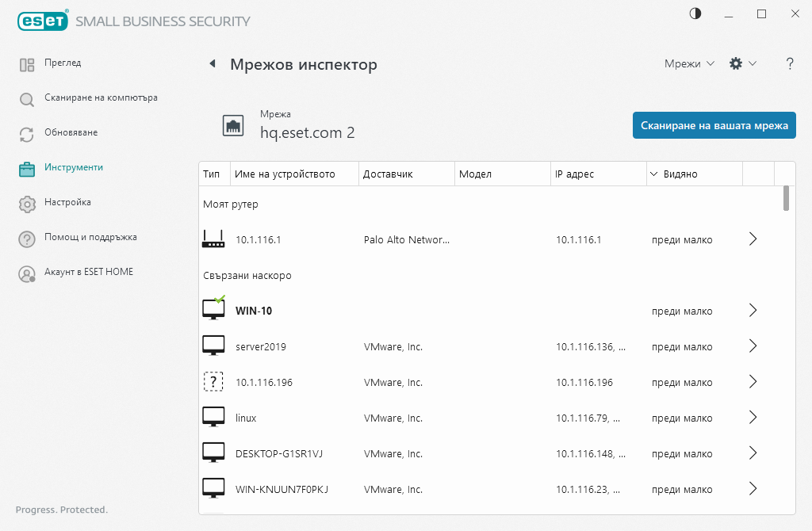
Task: Open the Преглед section in sidebar
Action: (63, 63)
